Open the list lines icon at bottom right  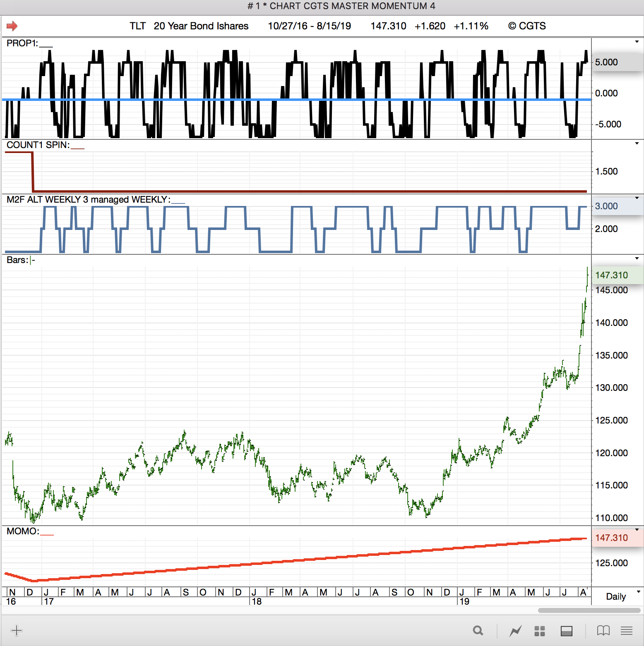click(627, 631)
